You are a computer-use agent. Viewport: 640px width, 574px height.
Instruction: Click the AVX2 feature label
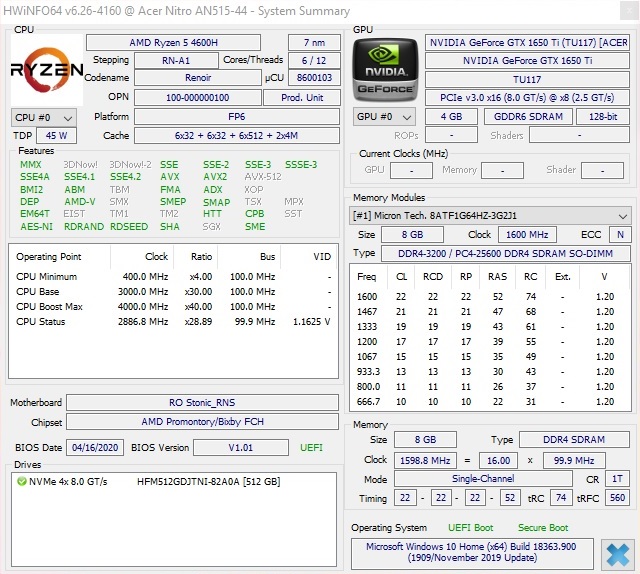coord(215,177)
